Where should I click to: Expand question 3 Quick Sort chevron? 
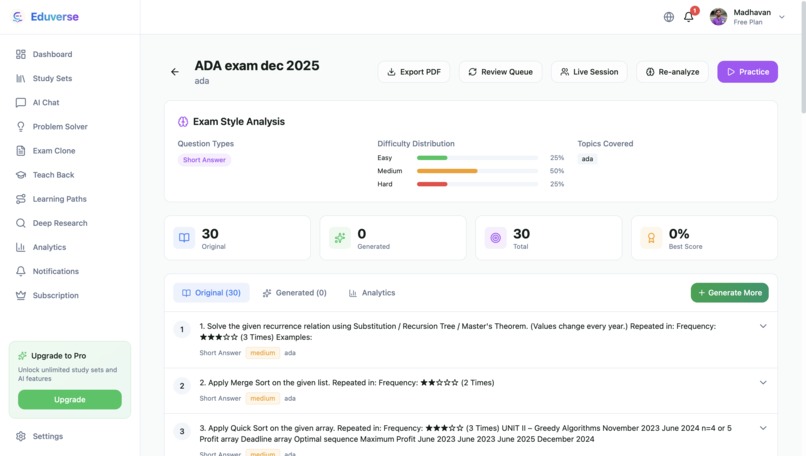click(x=763, y=428)
